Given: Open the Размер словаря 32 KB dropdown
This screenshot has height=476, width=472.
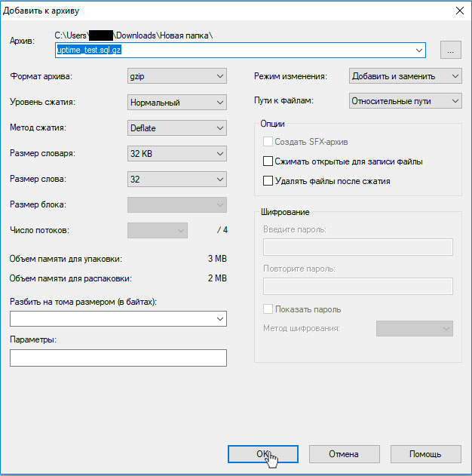Looking at the screenshot, I should 177,153.
